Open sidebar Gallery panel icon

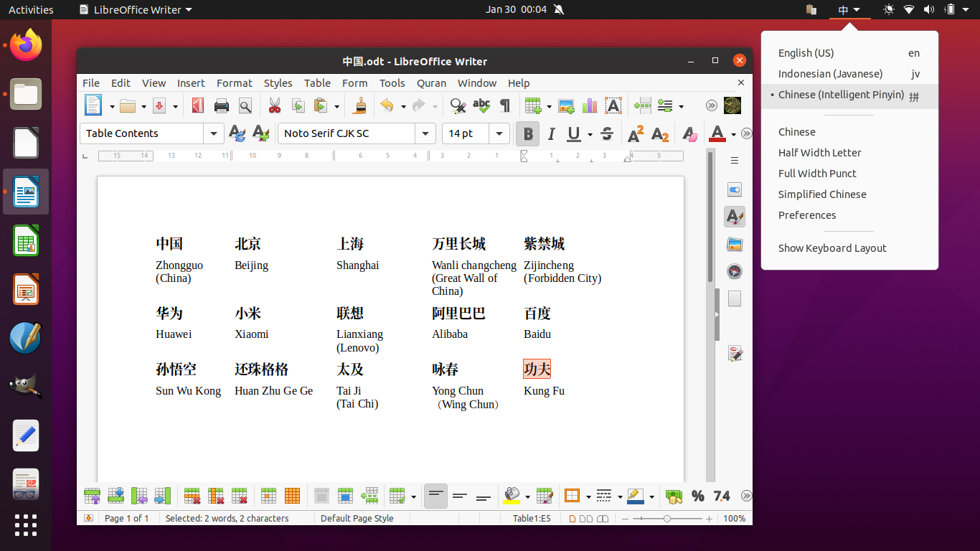[734, 244]
